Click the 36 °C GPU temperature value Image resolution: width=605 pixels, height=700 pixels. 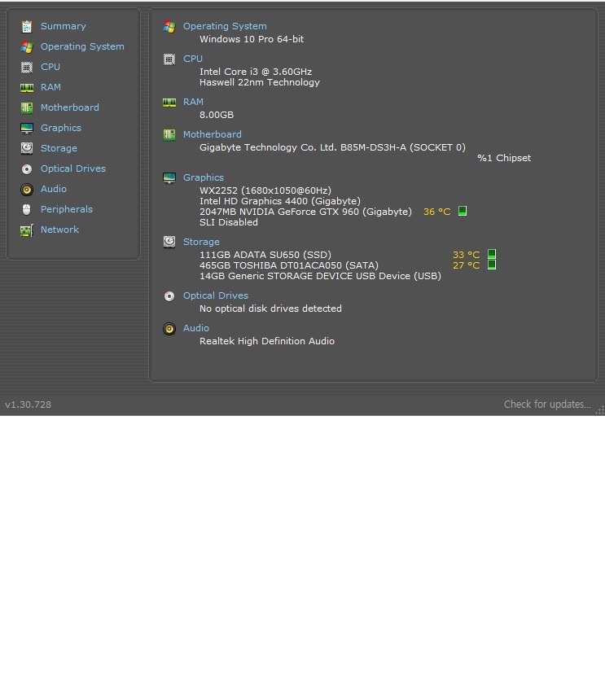pos(437,212)
